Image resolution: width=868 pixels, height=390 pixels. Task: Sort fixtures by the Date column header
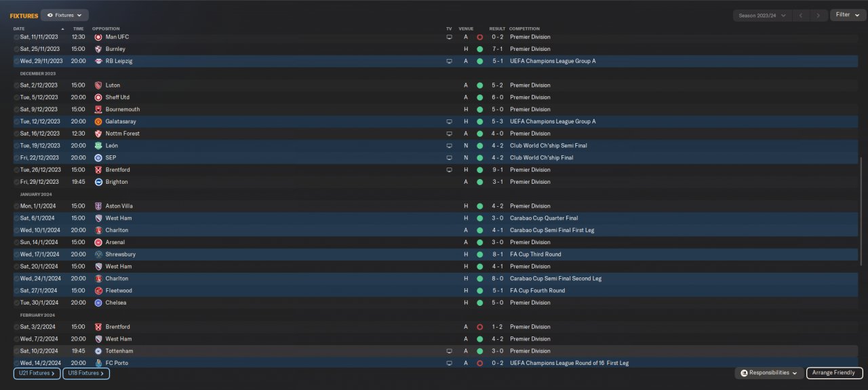(x=19, y=28)
